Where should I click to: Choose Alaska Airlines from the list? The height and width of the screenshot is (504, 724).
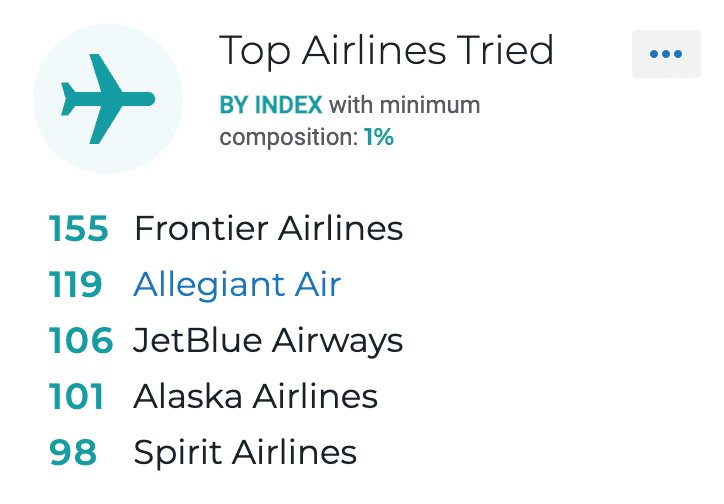[x=255, y=396]
